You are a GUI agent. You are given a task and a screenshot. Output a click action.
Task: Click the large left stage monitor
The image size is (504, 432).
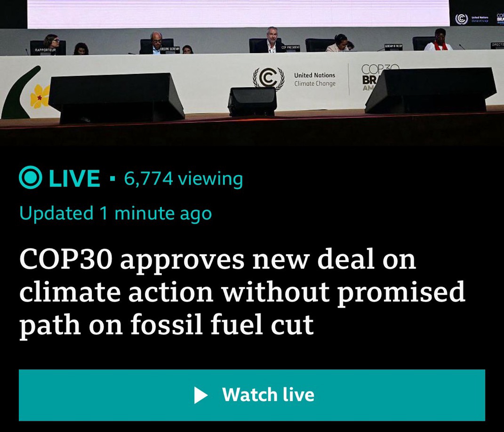(x=116, y=98)
